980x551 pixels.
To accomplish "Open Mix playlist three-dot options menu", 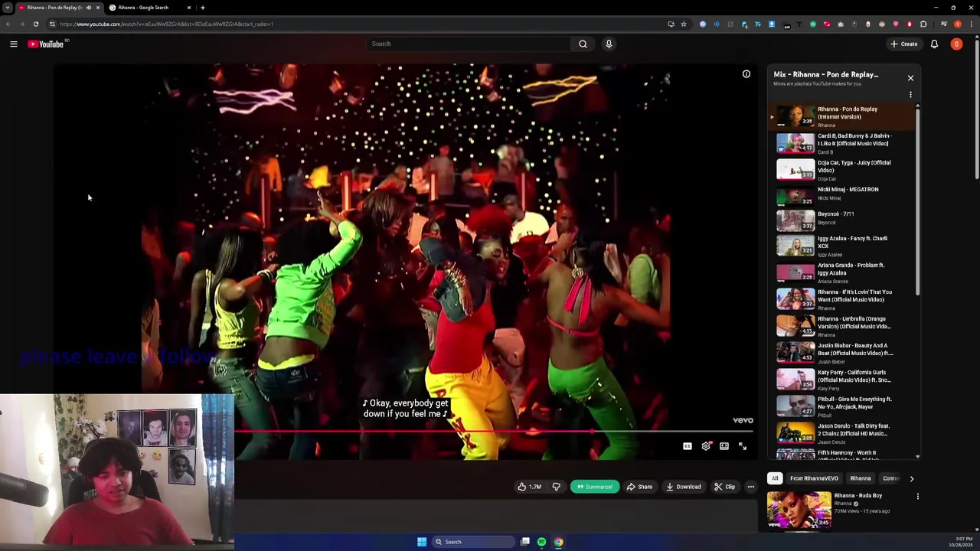I will (x=910, y=95).
